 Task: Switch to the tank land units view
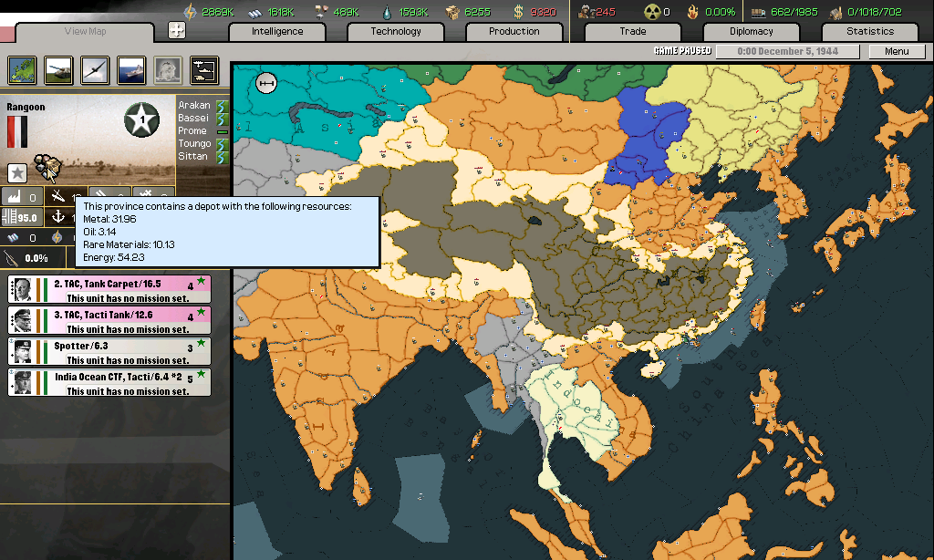(x=58, y=69)
